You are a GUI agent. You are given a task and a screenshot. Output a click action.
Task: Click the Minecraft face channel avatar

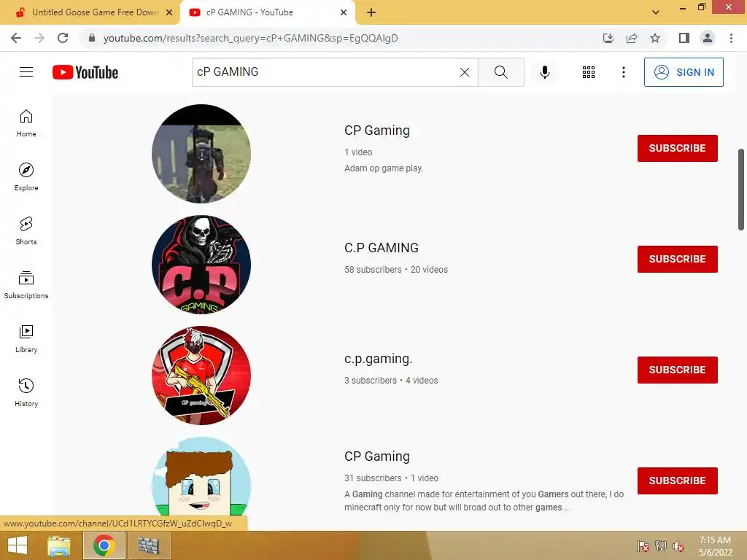pyautogui.click(x=201, y=476)
